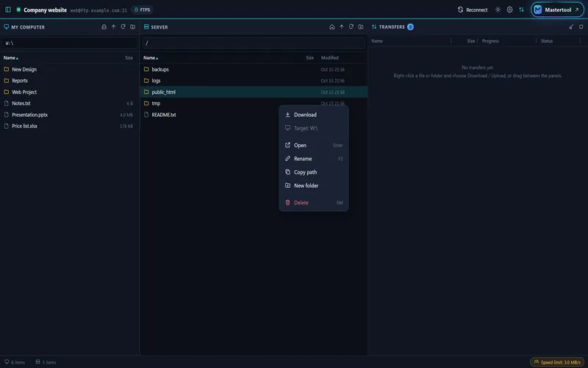Click the server path field showing /

pyautogui.click(x=254, y=43)
